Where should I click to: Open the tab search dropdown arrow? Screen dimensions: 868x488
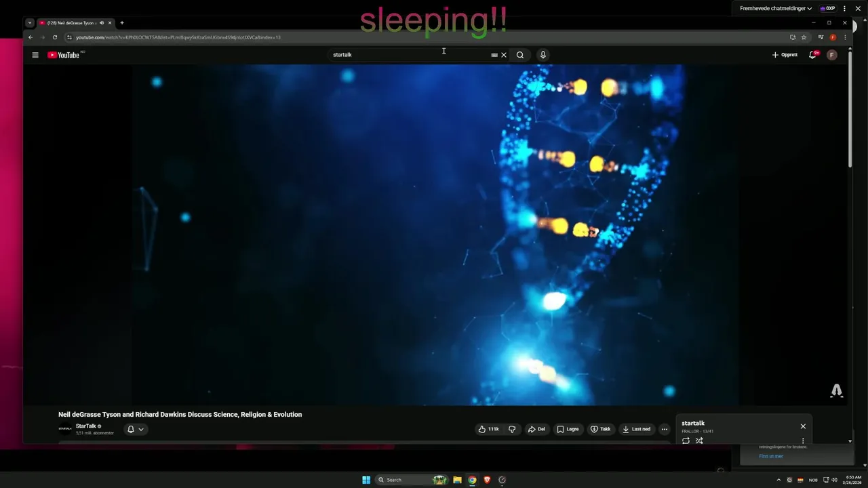click(30, 22)
